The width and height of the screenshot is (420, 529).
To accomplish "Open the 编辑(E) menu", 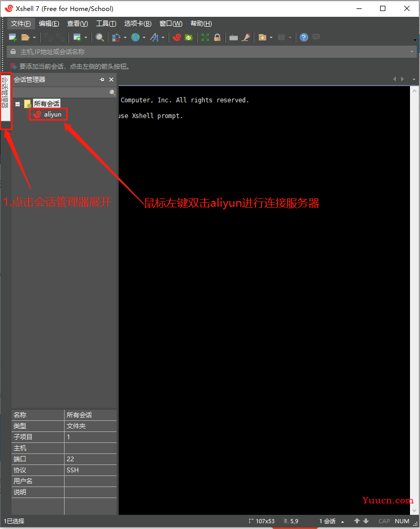I will 49,23.
